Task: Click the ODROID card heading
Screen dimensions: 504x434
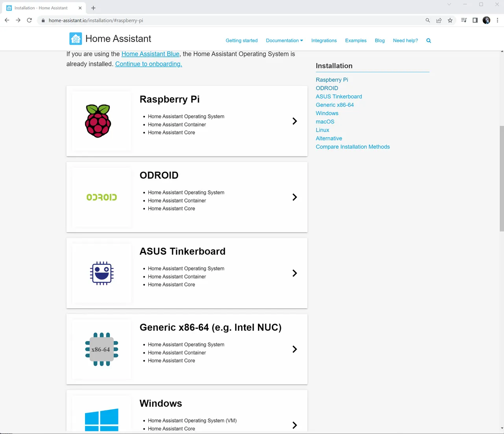Action: click(x=159, y=175)
